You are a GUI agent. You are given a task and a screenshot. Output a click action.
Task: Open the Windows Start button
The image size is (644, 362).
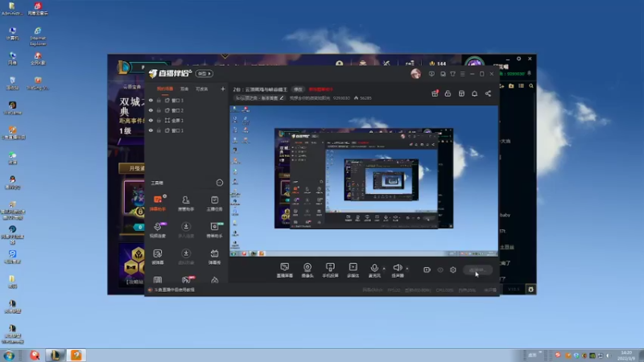pos(9,355)
